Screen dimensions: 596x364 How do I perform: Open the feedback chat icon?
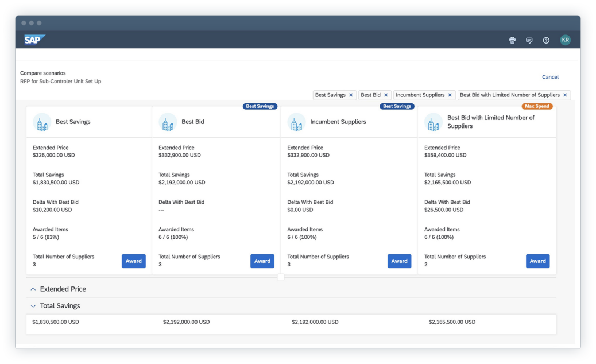(x=529, y=40)
